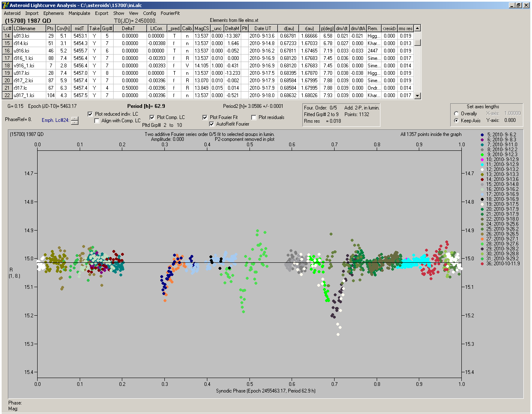The image size is (532, 414).
Task: Click the Points: 1132 text
Action: click(356, 114)
